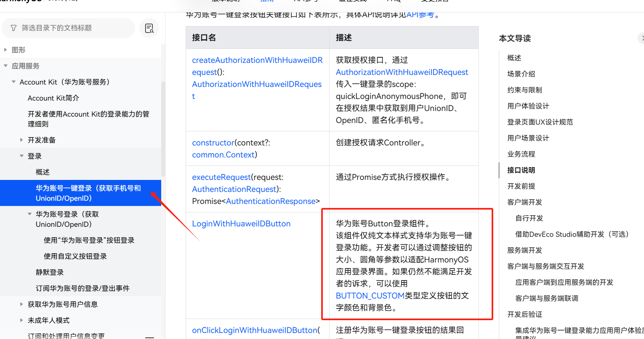Jump to 开发后验证 section
Viewport: 644px width, 339px height.
[x=525, y=314]
